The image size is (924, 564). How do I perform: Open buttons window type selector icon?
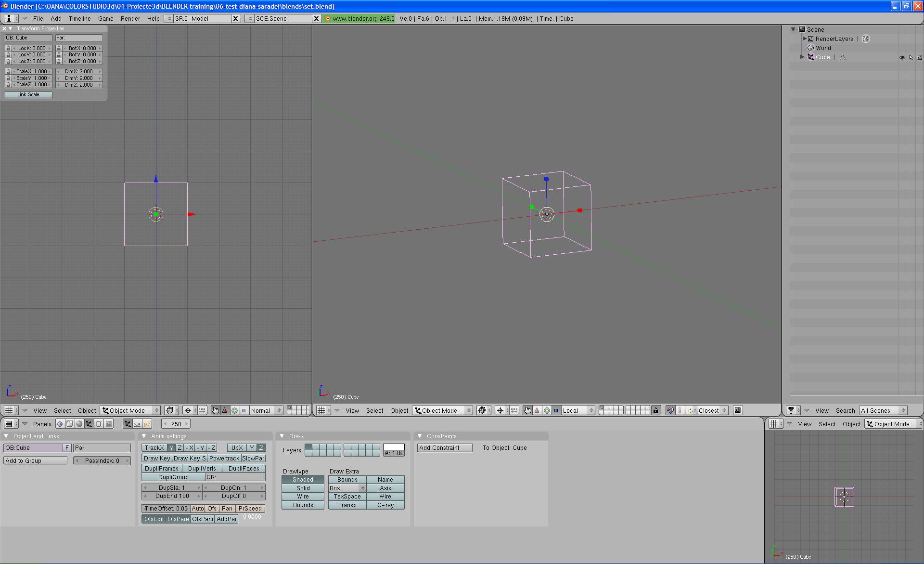coord(11,424)
